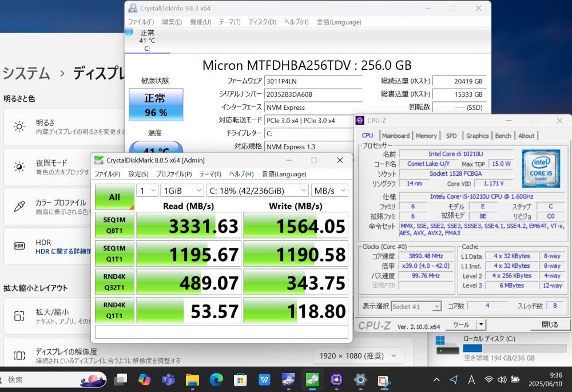Click the local disk C: usage bar
This screenshot has width=572, height=392.
coord(514,348)
